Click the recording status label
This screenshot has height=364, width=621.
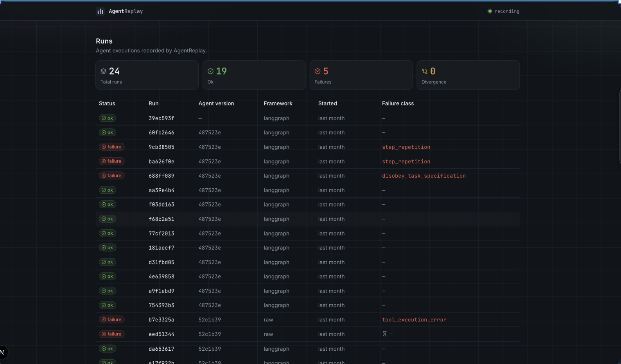coord(507,11)
